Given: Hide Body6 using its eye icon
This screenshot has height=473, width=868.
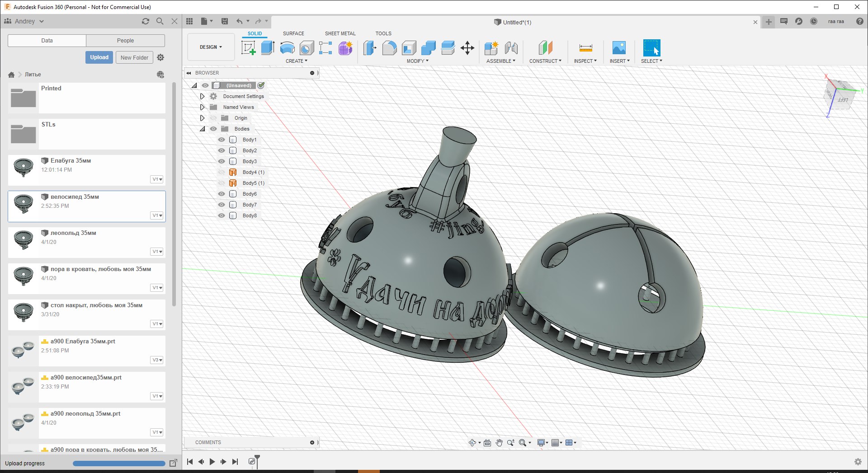Looking at the screenshot, I should click(x=222, y=194).
